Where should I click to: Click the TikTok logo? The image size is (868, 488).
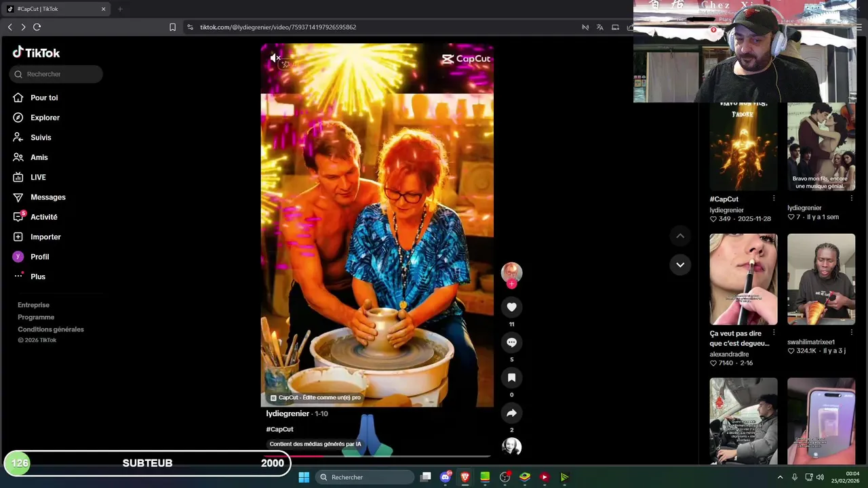click(x=36, y=52)
